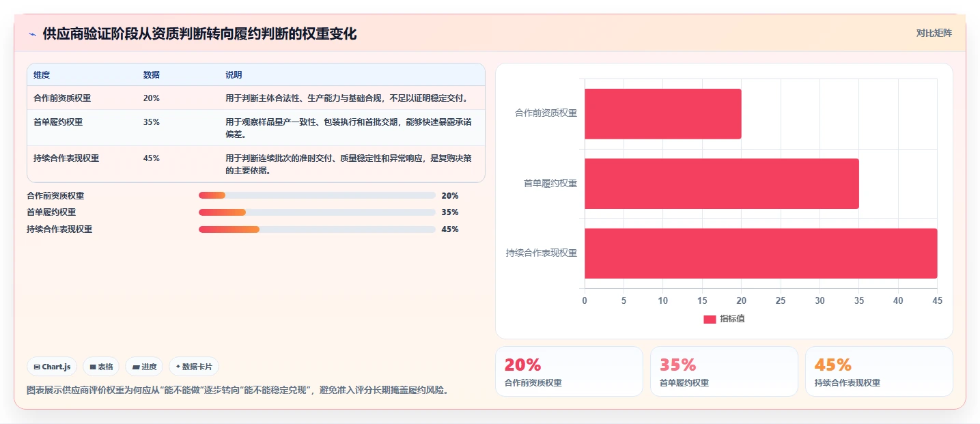980x424 pixels.
Task: Open the 45% 持续合作表现权重 data card
Action: [x=879, y=371]
